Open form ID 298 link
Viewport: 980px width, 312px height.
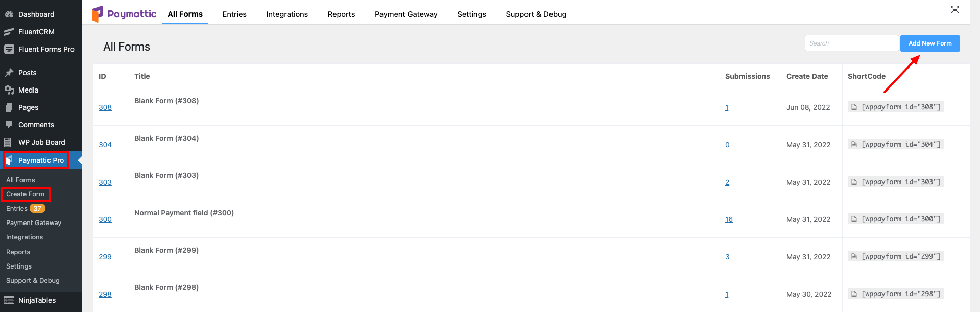(105, 294)
